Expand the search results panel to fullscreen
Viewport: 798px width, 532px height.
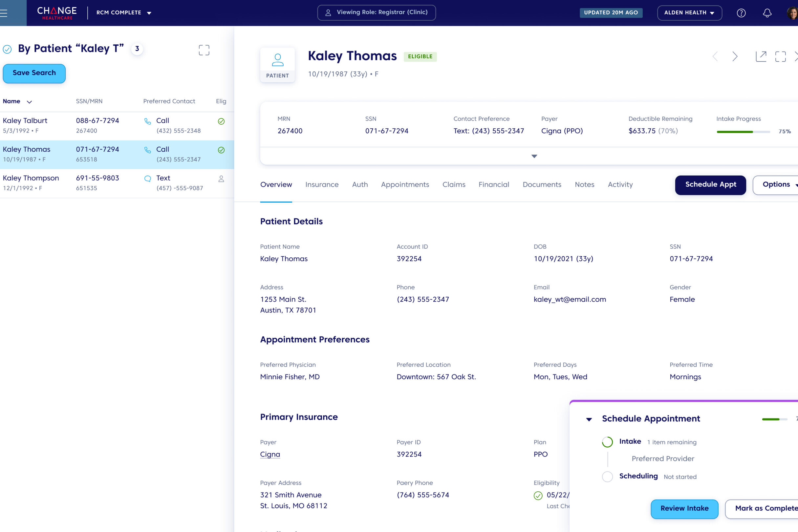204,50
